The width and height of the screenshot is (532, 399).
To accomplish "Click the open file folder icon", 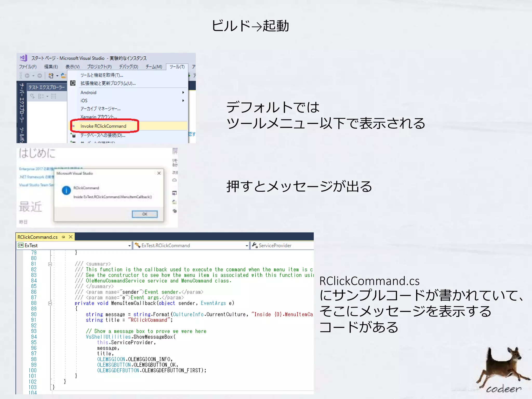I will coord(63,76).
